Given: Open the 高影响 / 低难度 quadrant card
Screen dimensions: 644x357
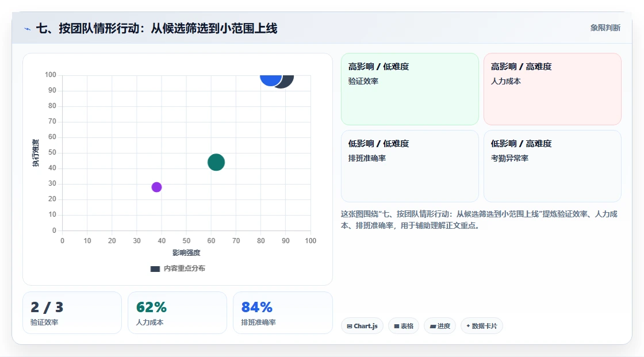Looking at the screenshot, I should pyautogui.click(x=410, y=89).
